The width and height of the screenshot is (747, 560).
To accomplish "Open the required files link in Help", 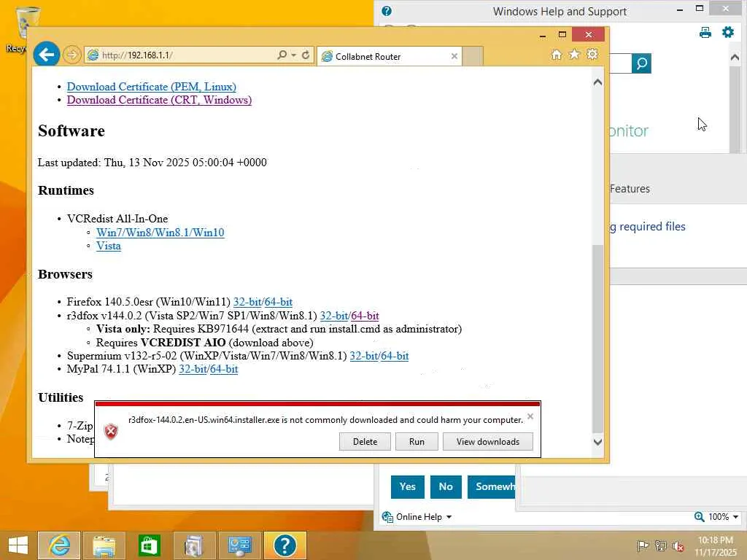I will click(x=648, y=227).
